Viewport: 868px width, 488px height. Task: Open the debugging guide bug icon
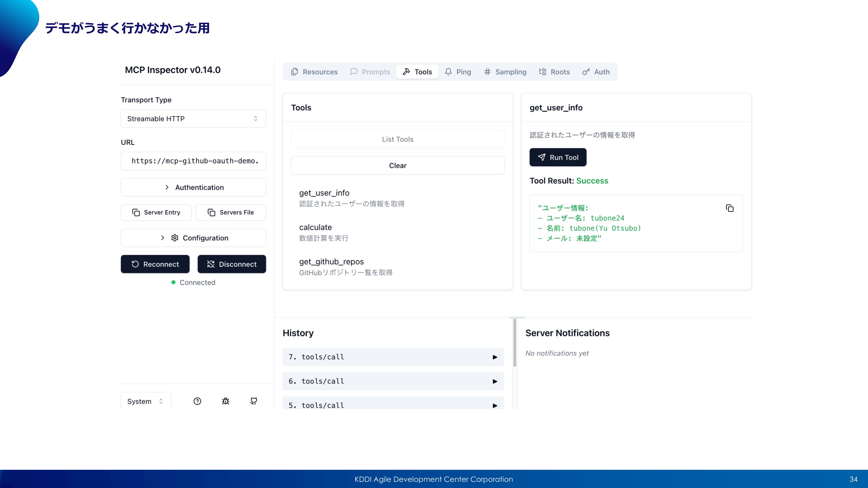point(226,401)
